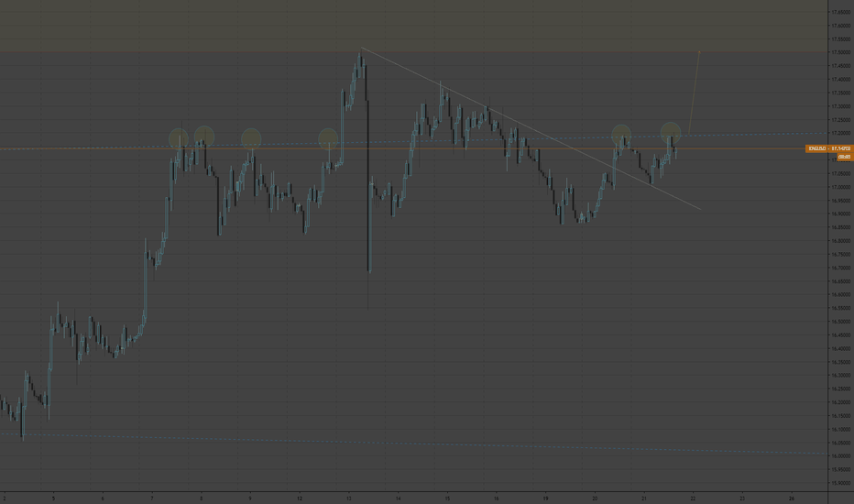Click date label 7 on time axis
The height and width of the screenshot is (504, 854).
click(152, 498)
